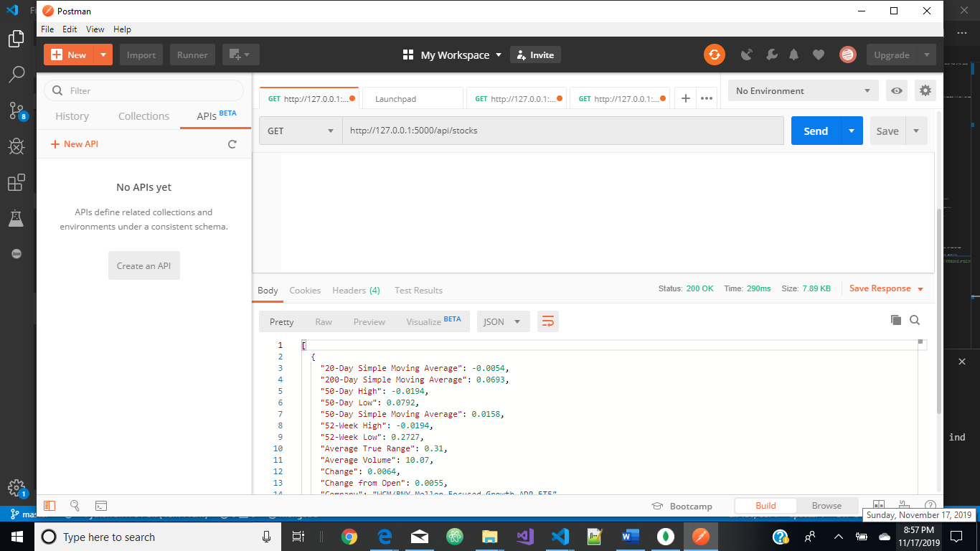Open manage environments gear icon

click(x=925, y=90)
